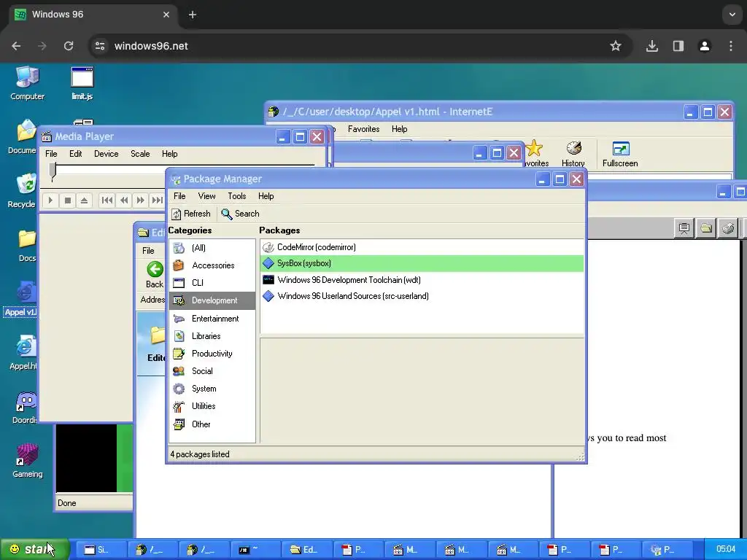Screen dimensions: 747x560
Task: Select the Accessories category
Action: point(212,265)
